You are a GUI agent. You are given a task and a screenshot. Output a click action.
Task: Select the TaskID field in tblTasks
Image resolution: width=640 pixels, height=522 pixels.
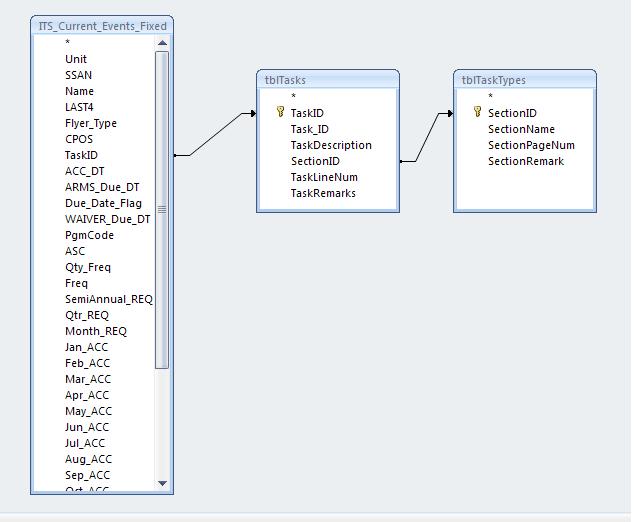[x=307, y=113]
